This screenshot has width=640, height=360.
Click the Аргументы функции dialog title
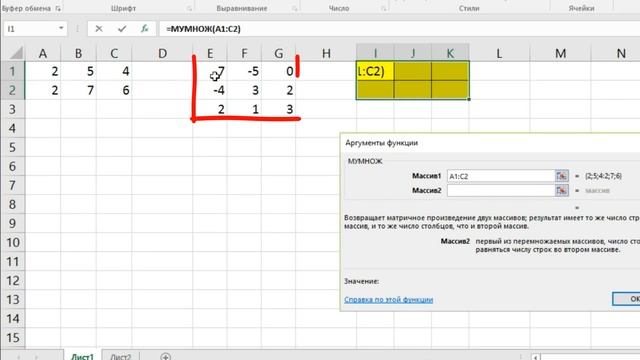point(381,143)
